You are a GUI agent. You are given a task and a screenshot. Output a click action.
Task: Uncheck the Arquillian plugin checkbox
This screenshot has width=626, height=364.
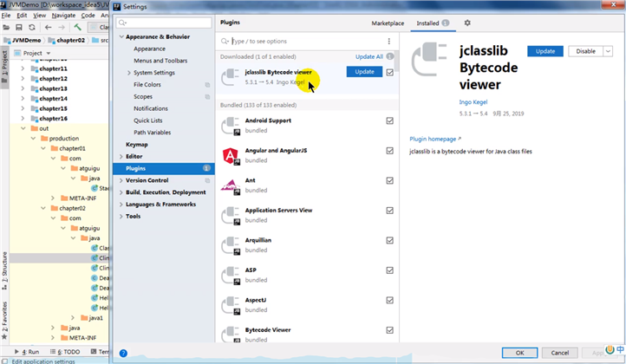point(389,240)
